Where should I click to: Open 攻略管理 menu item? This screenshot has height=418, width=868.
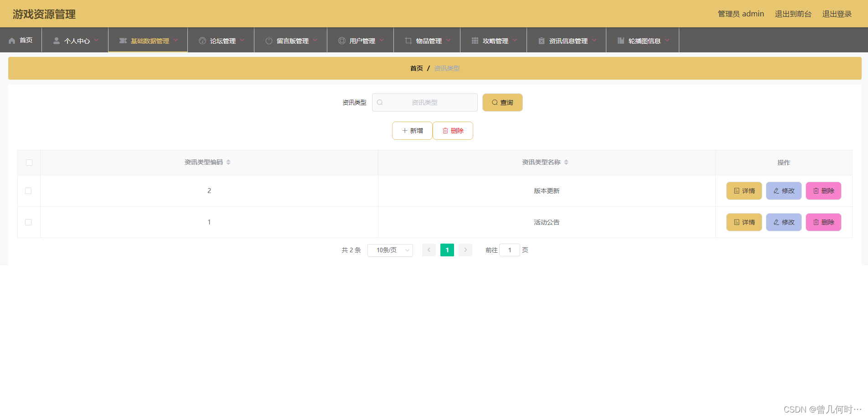tap(494, 40)
